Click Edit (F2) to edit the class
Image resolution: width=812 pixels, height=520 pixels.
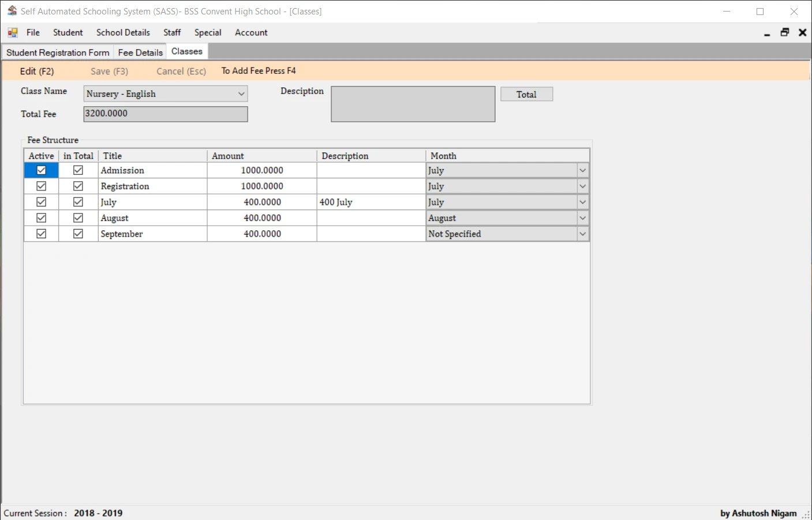[37, 70]
